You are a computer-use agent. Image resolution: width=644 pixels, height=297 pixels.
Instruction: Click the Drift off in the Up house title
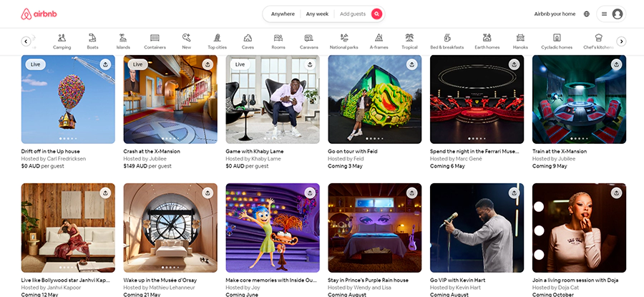pyautogui.click(x=51, y=151)
